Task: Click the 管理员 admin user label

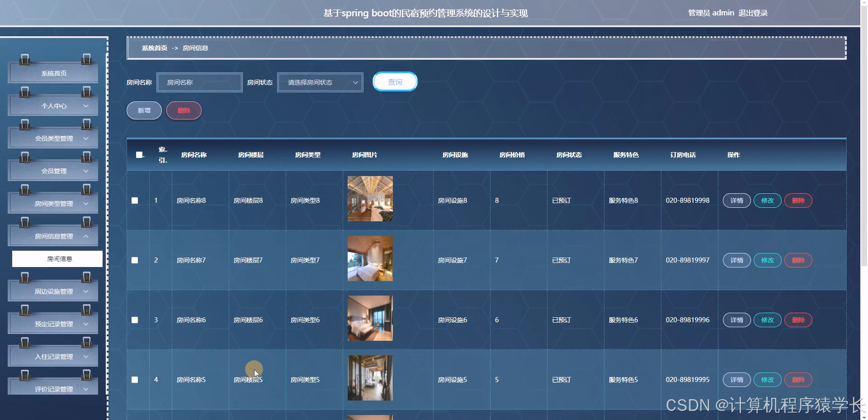Action: pyautogui.click(x=711, y=13)
